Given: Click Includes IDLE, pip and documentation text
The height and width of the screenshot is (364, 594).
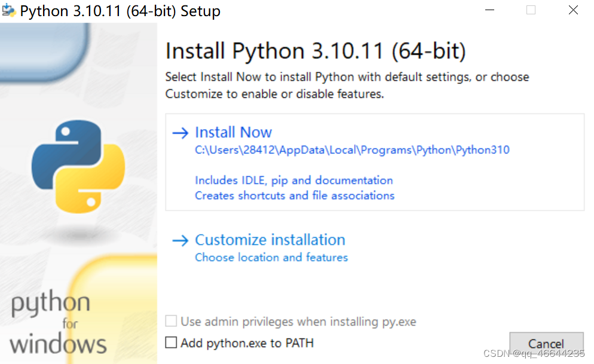Looking at the screenshot, I should coord(293,180).
